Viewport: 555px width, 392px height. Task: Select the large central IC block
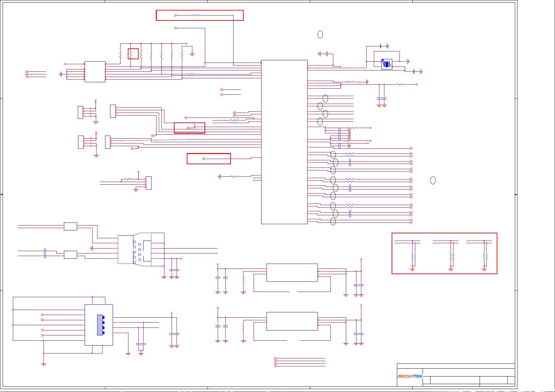point(284,142)
